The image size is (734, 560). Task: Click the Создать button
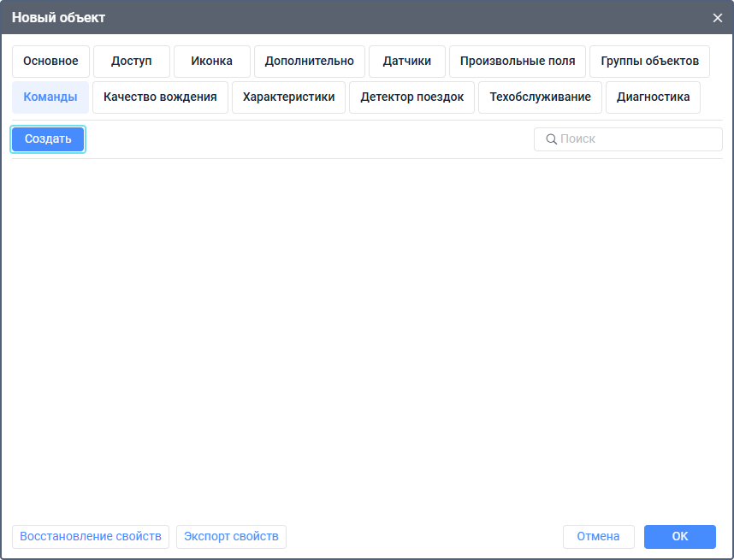(x=48, y=139)
